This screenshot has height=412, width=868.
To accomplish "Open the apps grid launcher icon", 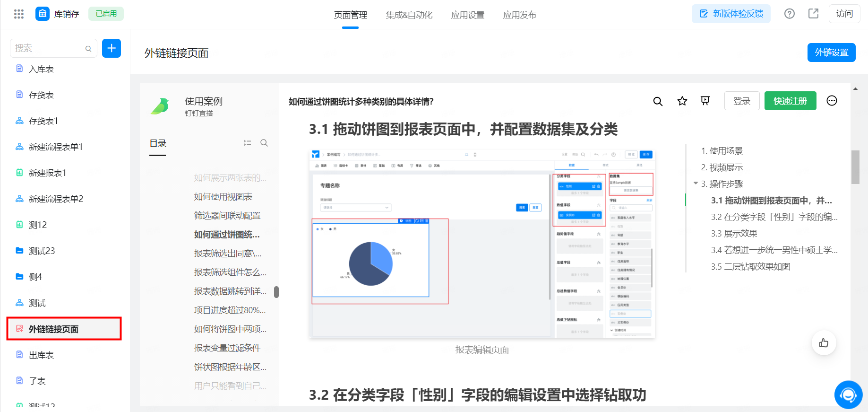I will click(19, 14).
